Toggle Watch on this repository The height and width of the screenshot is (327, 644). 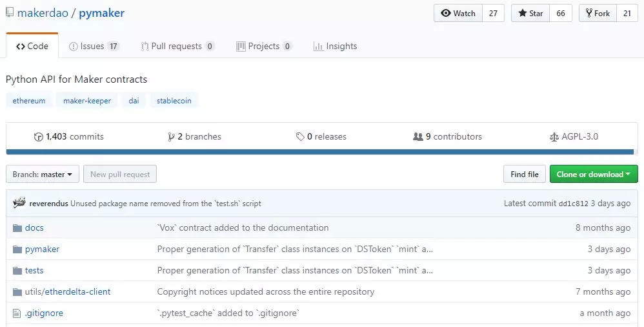[x=458, y=13]
